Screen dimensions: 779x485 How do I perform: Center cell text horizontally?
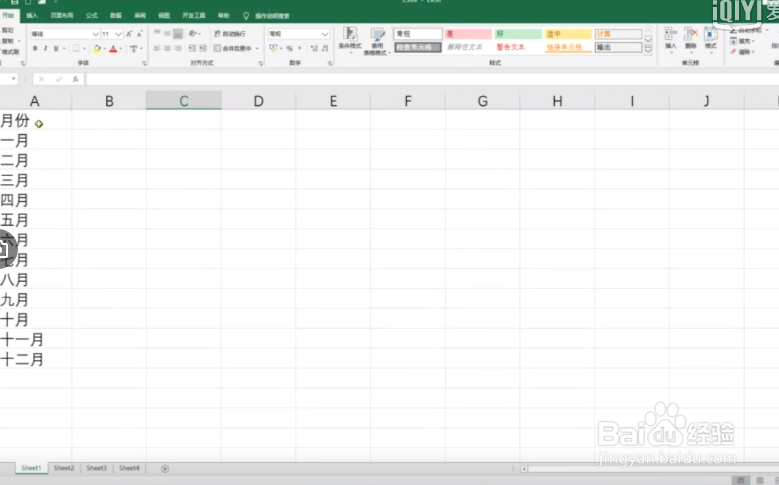click(x=167, y=48)
